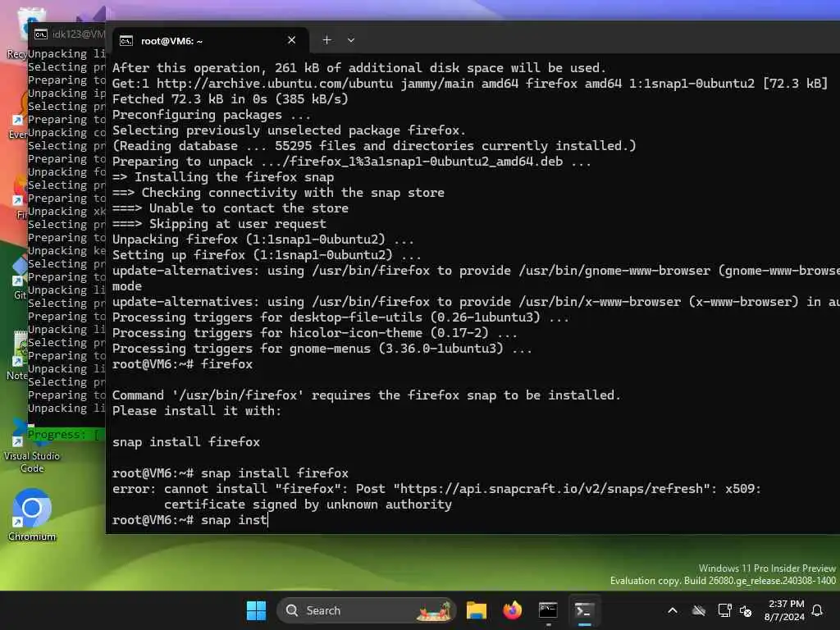Click the Git desktop shortcut
Image resolution: width=840 pixels, height=630 pixels.
[20, 279]
